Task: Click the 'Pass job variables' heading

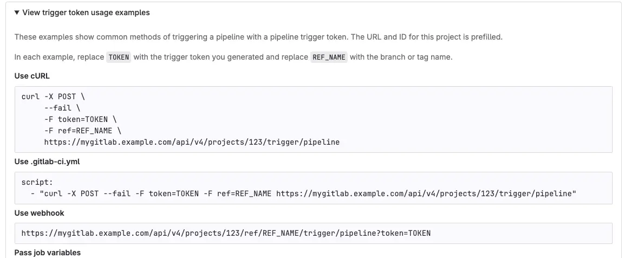Action: (x=48, y=253)
